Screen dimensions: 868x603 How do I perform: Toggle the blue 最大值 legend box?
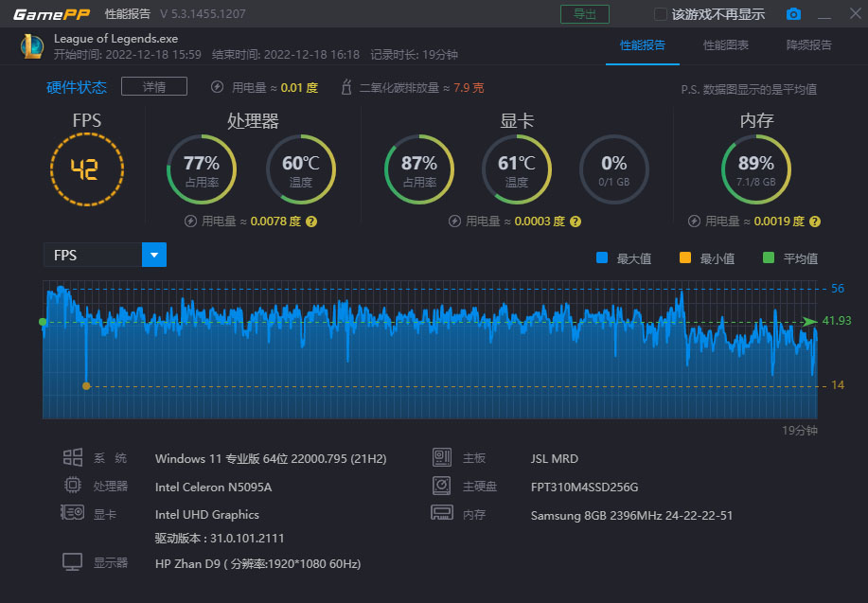point(601,258)
